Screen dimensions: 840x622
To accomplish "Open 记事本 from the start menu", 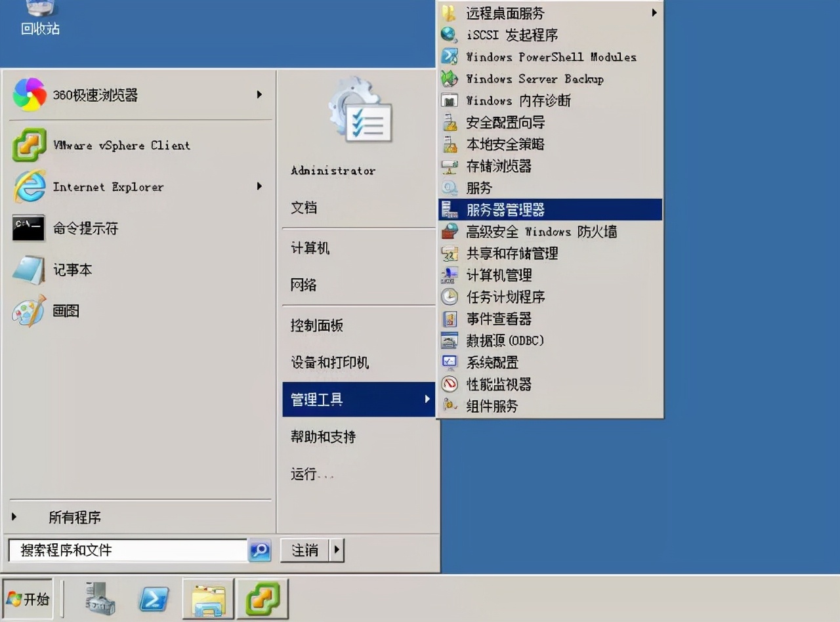I will pos(72,270).
